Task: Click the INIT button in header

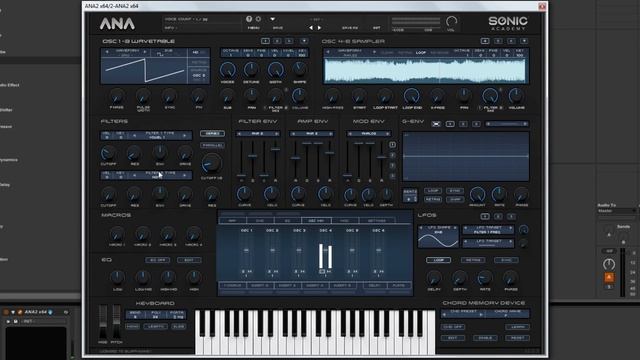Action: pos(376,28)
